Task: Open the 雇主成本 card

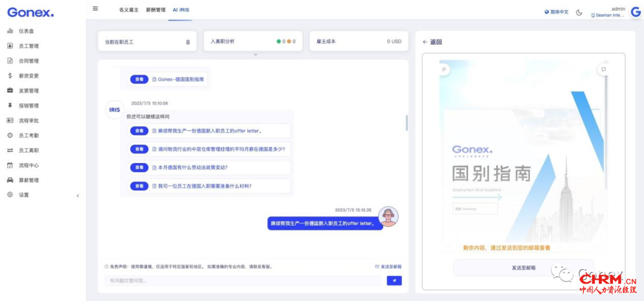Action: pos(358,42)
